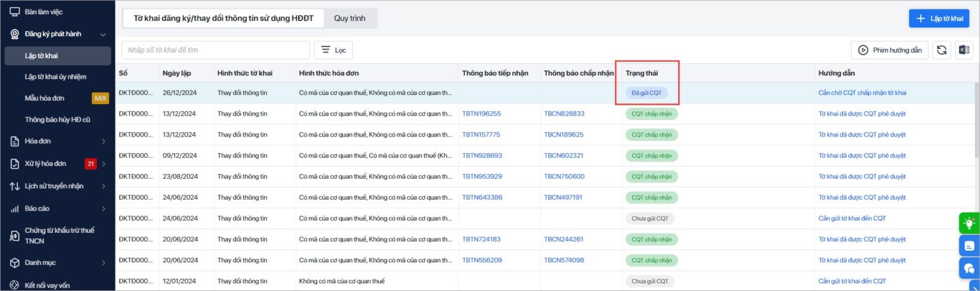
Task: Open the green lightbulb tips widget
Action: [x=969, y=223]
